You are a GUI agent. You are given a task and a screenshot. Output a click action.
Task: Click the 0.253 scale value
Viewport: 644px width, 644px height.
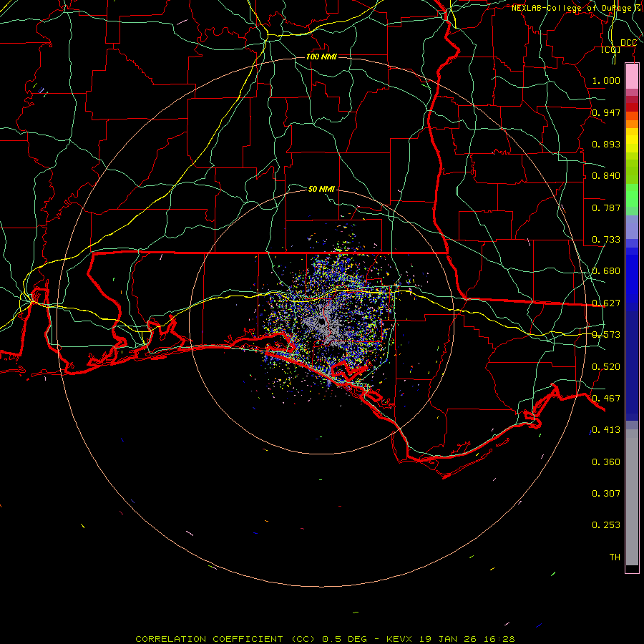point(606,525)
